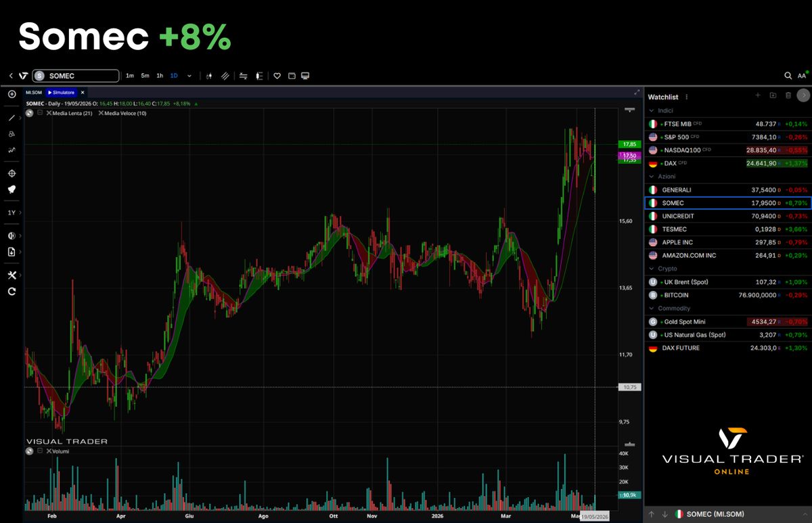This screenshot has width=812, height=523.
Task: Activate the crosshair target tool
Action: point(12,173)
